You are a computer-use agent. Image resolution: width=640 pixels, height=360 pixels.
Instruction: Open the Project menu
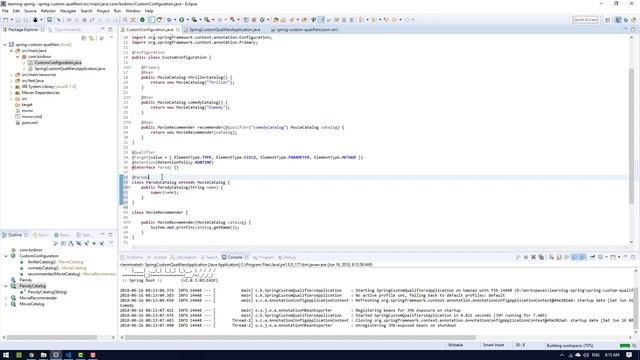(103, 11)
